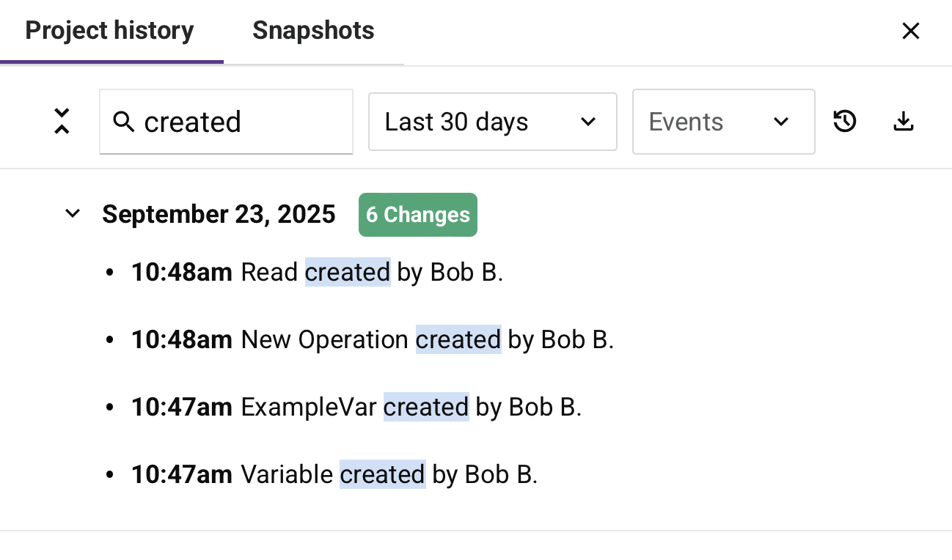
Task: Open the Snapshots tab
Action: [x=313, y=31]
